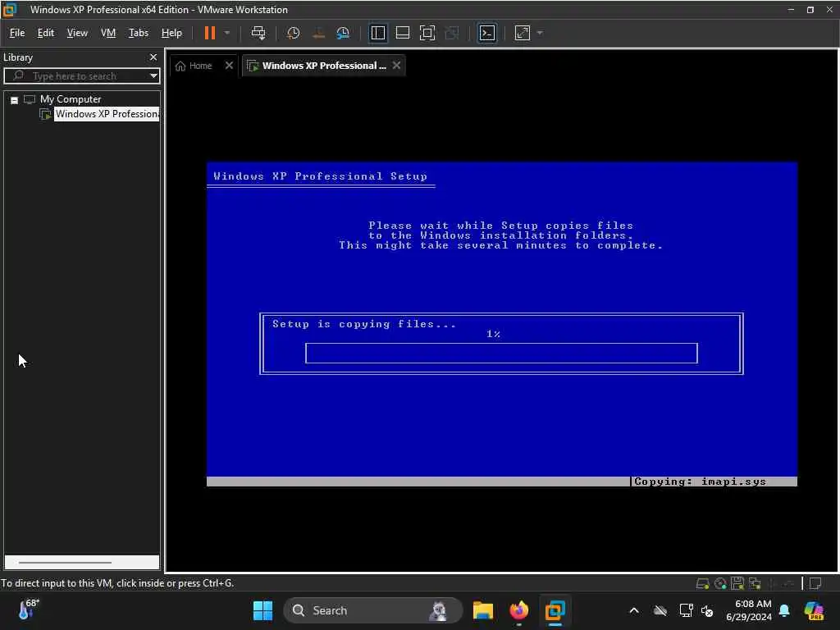This screenshot has width=840, height=630.
Task: Click the 'Setup is copying files...' text
Action: coord(364,324)
